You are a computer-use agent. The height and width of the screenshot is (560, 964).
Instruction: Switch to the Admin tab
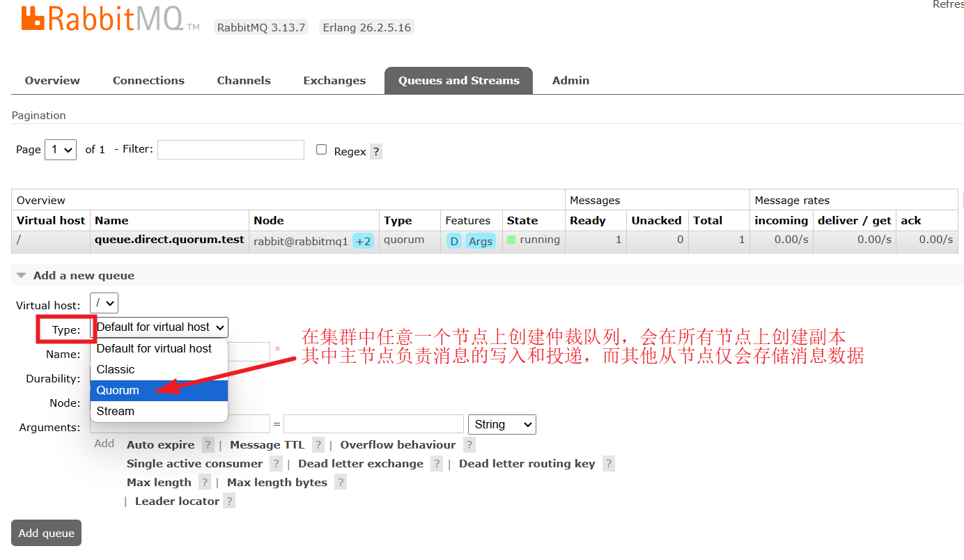coord(570,81)
